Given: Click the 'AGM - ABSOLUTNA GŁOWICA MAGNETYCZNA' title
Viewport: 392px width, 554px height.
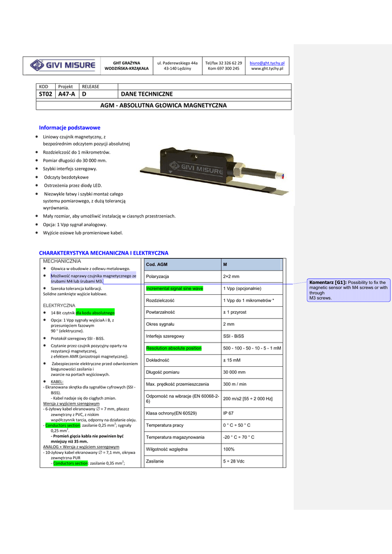Looking at the screenshot, I should click(x=163, y=105).
